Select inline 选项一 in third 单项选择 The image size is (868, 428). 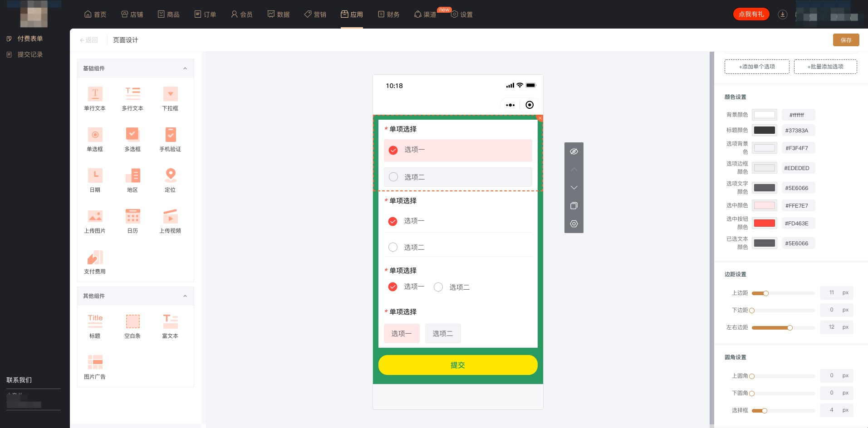click(406, 287)
